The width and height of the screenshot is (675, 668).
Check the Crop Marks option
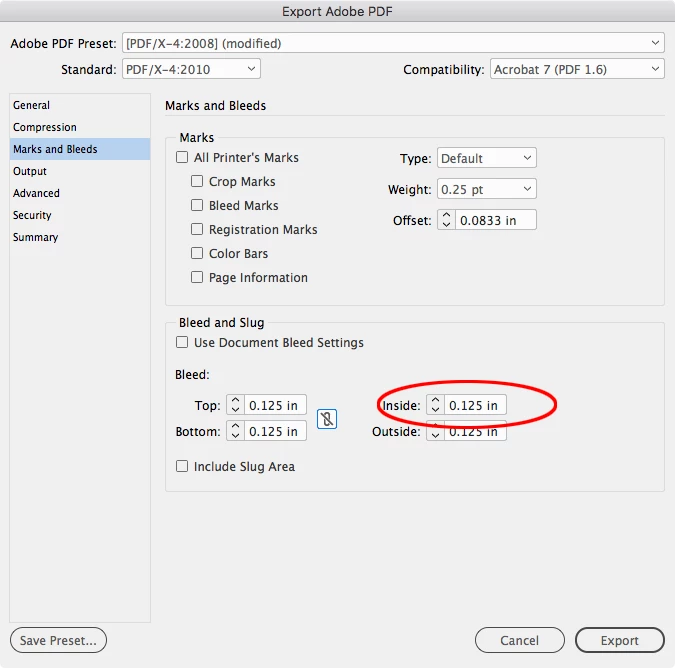[197, 181]
